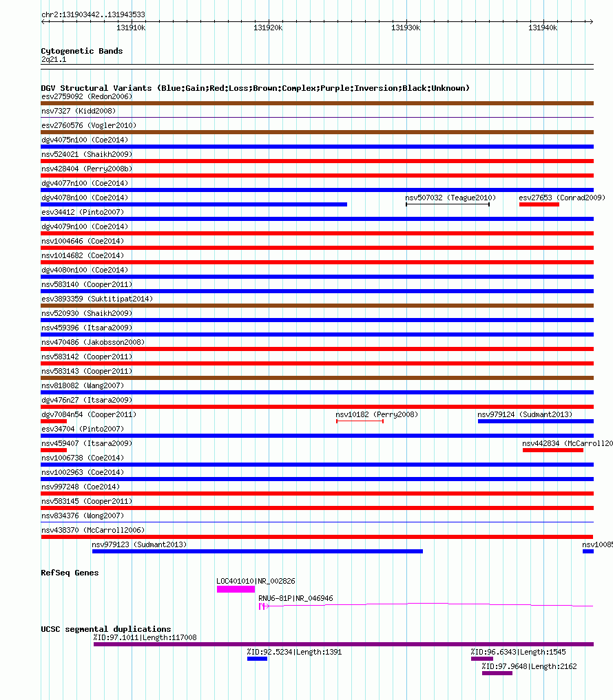Click the esv3893359 (Suktitipat2014) label
Screen dimensions: 613x700
pyautogui.click(x=97, y=299)
